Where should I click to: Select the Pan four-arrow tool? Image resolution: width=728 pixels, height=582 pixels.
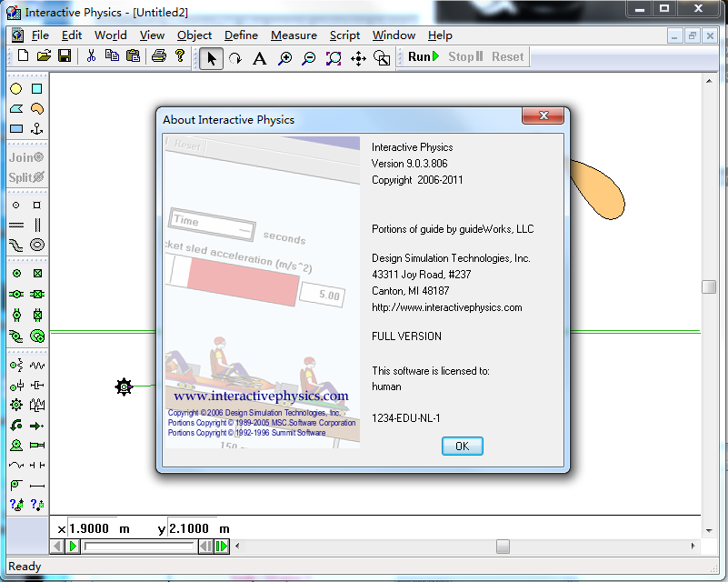click(x=358, y=58)
